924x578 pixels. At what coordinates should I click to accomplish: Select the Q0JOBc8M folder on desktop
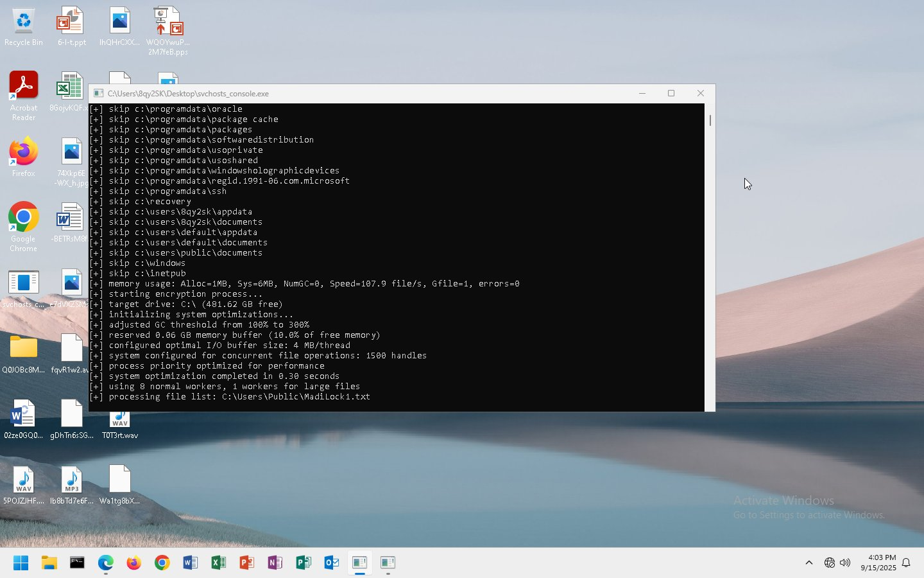[x=24, y=355]
